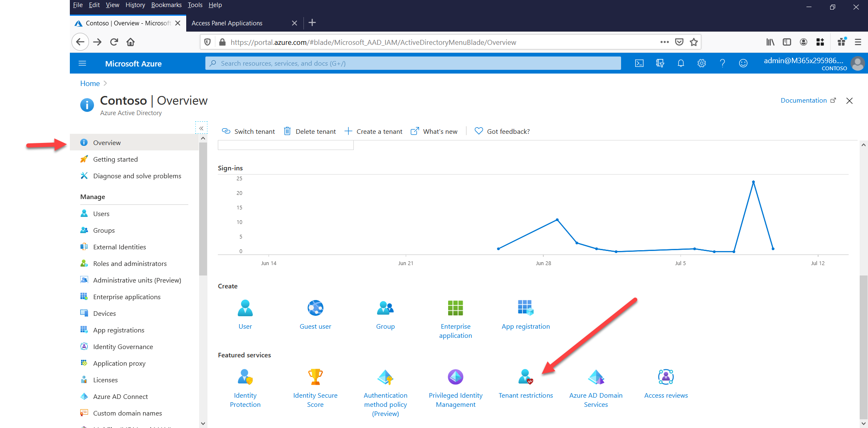This screenshot has height=428, width=868.
Task: Open Access reviews featured service
Action: [x=666, y=384]
